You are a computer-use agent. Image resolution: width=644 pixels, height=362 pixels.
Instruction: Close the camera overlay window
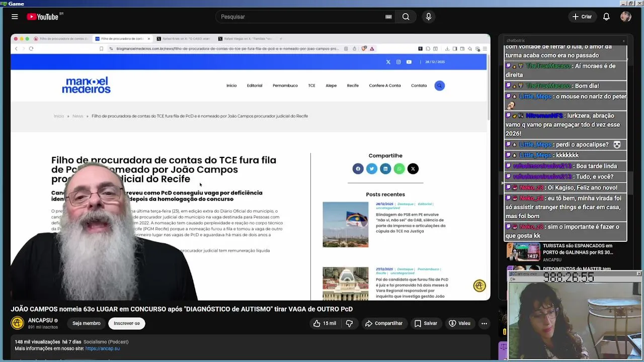638,274
